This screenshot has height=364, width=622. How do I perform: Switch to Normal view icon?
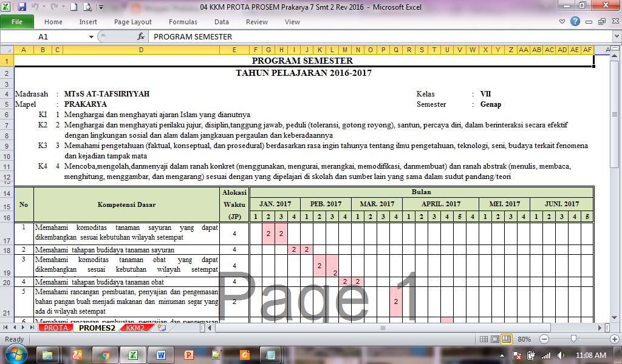click(484, 339)
